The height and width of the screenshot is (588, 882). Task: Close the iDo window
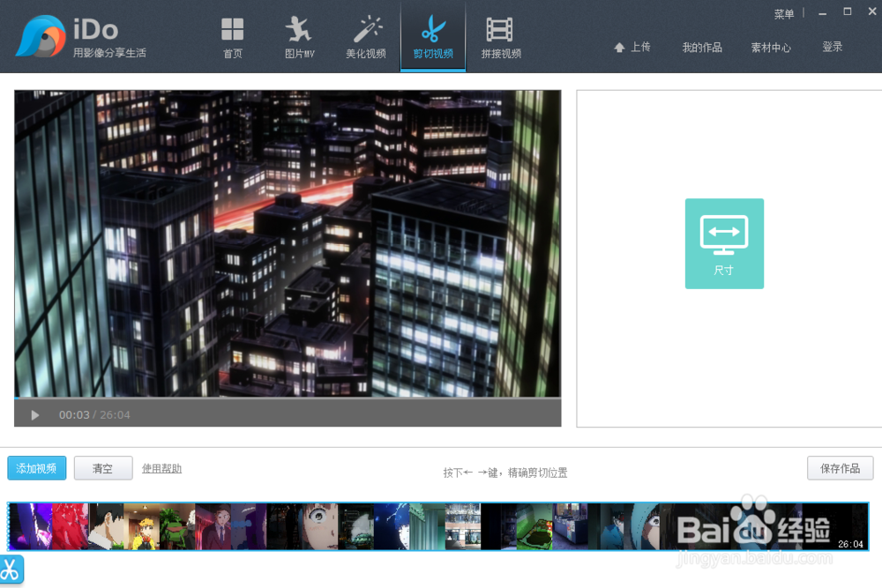(872, 11)
